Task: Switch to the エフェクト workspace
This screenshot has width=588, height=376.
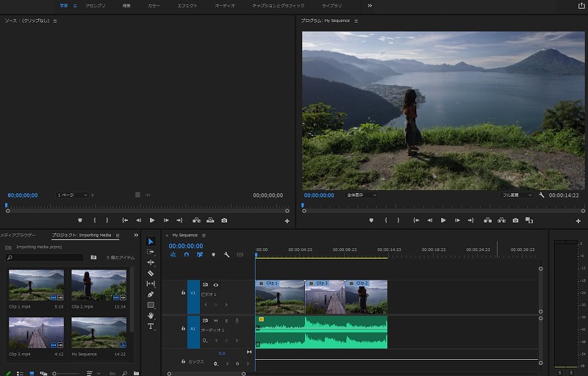Action: [187, 6]
